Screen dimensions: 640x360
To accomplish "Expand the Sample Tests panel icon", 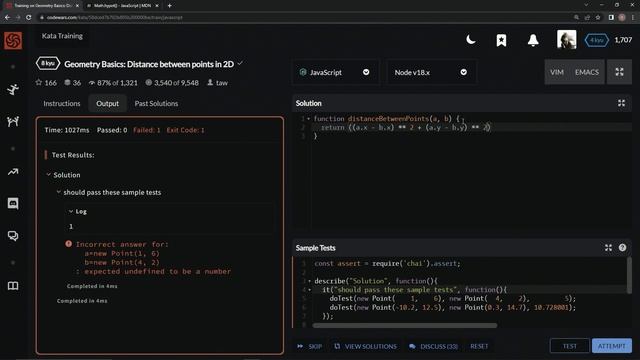I will pyautogui.click(x=608, y=248).
